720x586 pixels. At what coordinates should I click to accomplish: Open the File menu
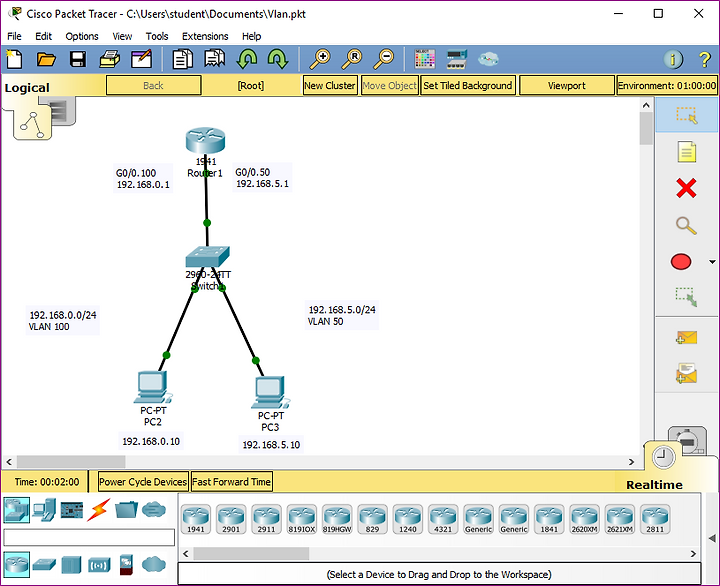pyautogui.click(x=14, y=36)
